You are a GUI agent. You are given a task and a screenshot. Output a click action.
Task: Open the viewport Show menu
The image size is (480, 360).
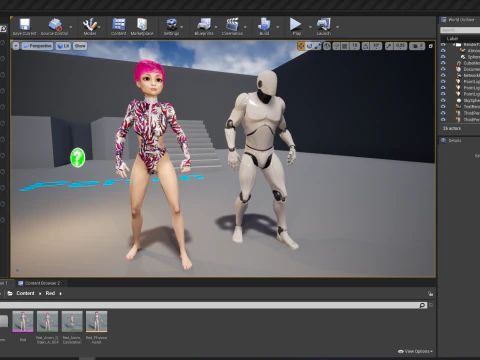(80, 46)
